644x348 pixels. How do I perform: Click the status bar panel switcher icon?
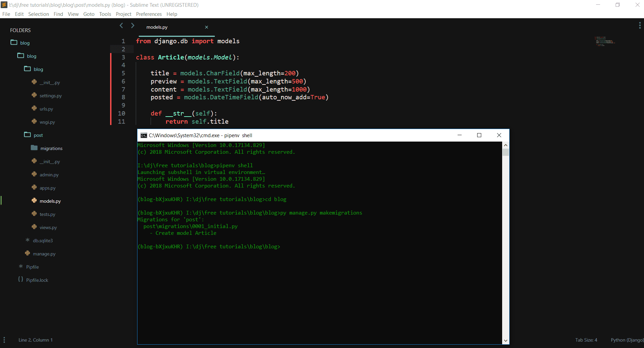[x=4, y=340]
